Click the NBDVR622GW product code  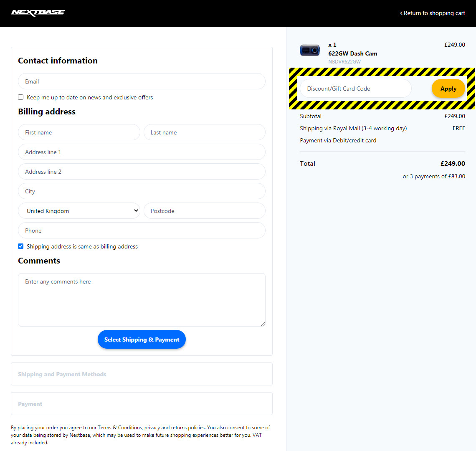click(x=344, y=61)
